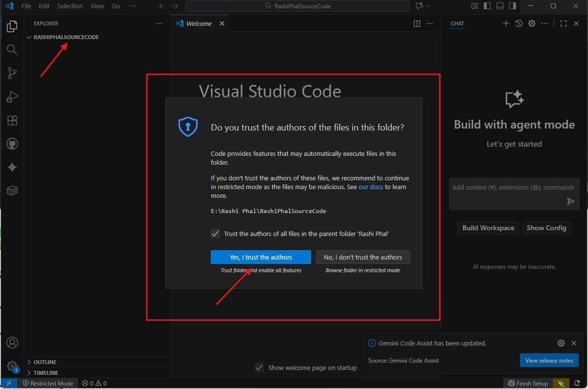Expand the OUTLINE section

(45, 362)
